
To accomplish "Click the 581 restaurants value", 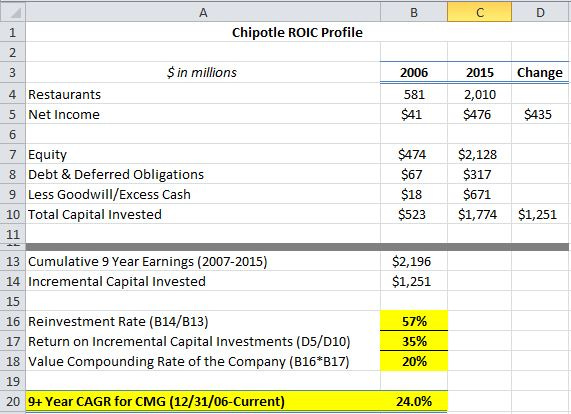I will coord(414,94).
